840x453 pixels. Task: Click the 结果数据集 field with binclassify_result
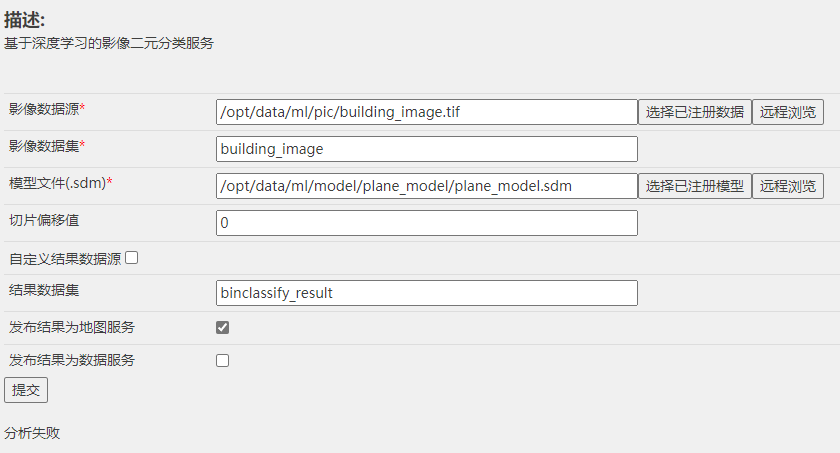(426, 293)
